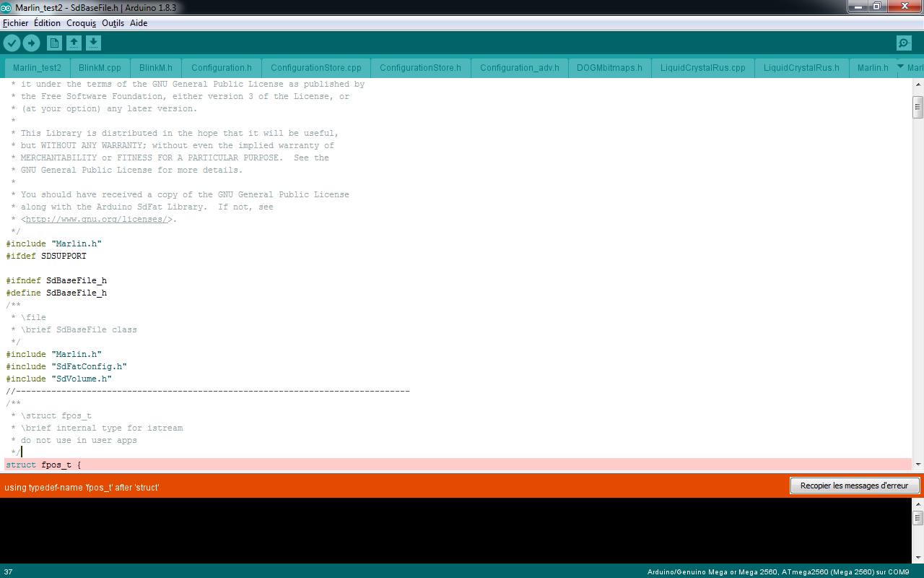The width and height of the screenshot is (924, 578).
Task: Switch to the Marlin.h tab
Action: [873, 68]
